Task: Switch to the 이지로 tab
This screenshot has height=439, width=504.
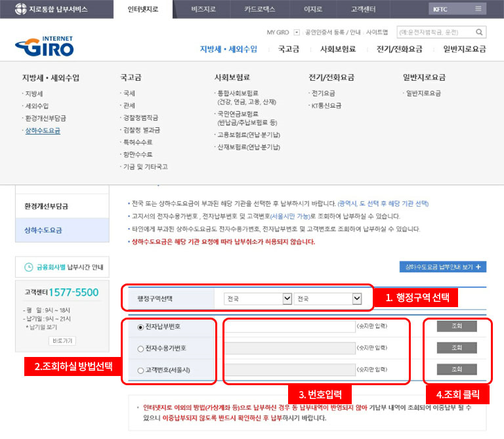Action: [x=313, y=9]
